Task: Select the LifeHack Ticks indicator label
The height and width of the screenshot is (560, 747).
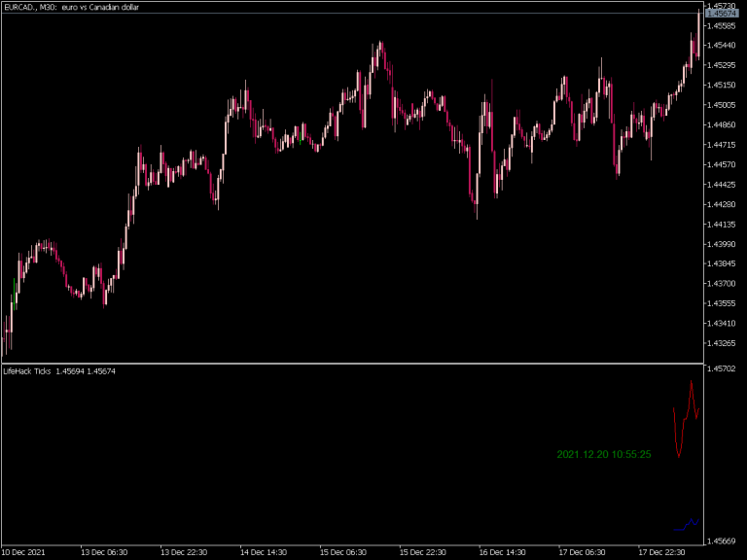Action: point(27,371)
